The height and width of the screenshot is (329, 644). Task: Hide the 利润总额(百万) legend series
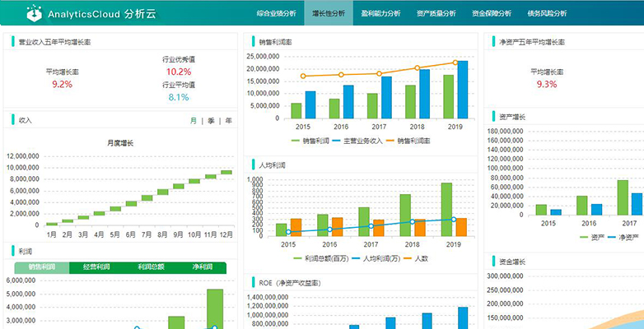321,259
